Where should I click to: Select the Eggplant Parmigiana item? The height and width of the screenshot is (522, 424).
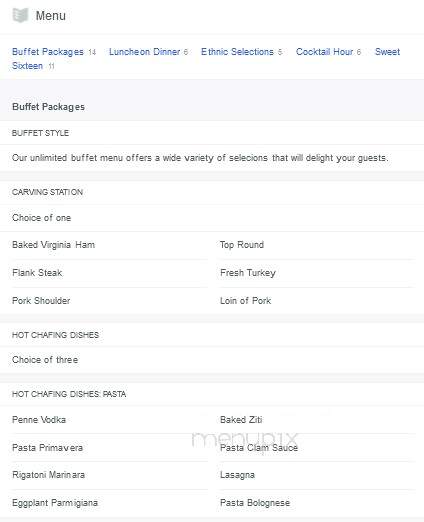tap(55, 503)
